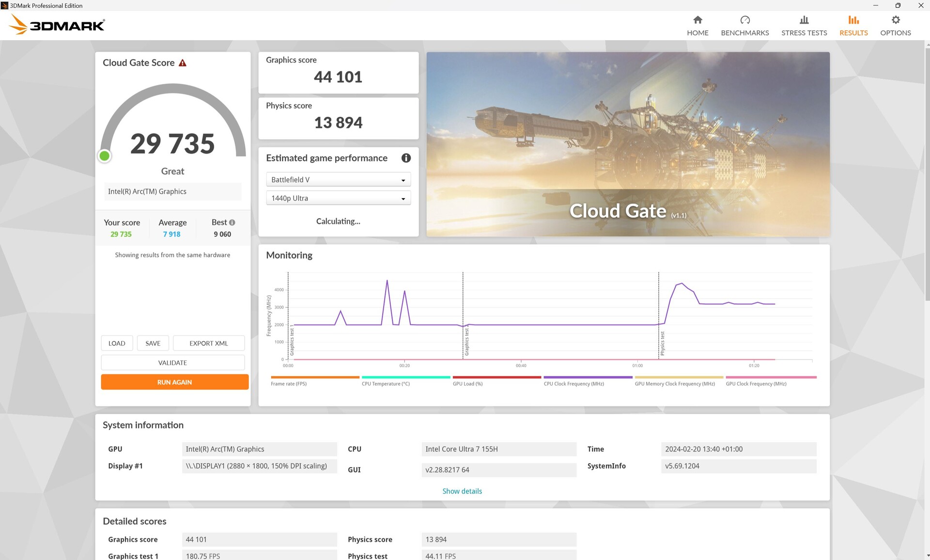The width and height of the screenshot is (930, 560).
Task: Open the Battlefield V game dropdown
Action: [x=338, y=180]
